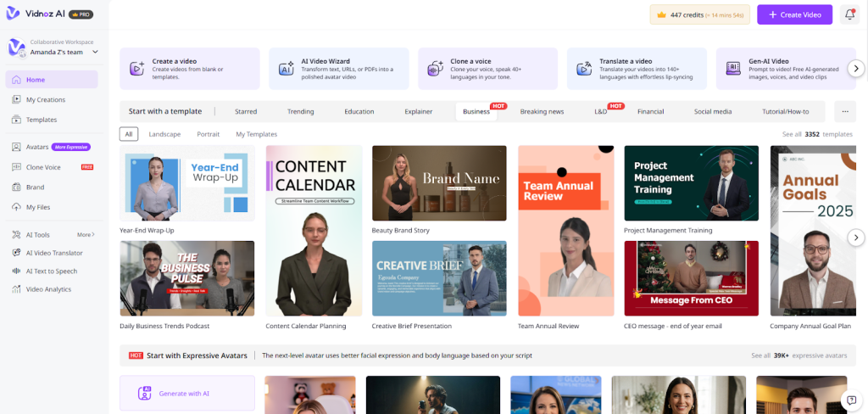Viewport: 868px width, 414px height.
Task: Go to My Files in sidebar
Action: coord(38,207)
